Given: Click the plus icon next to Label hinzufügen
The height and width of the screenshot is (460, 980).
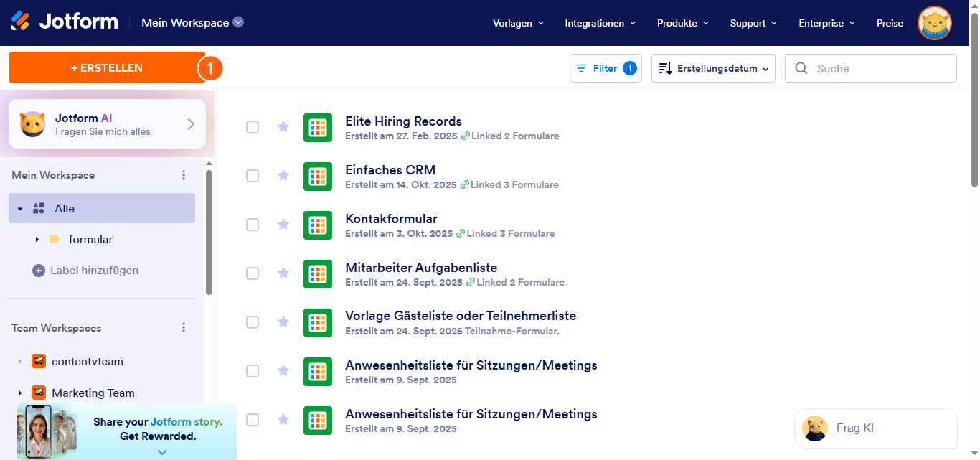Looking at the screenshot, I should pos(37,271).
